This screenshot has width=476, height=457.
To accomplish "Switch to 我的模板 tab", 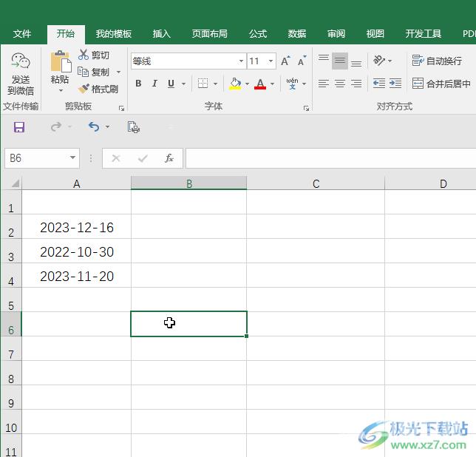I will click(x=114, y=33).
